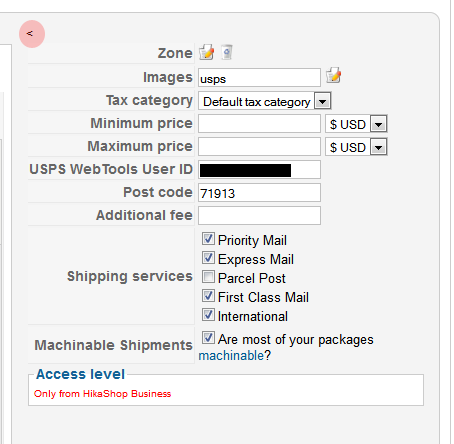
Task: Click the Maximum price input field
Action: point(259,147)
